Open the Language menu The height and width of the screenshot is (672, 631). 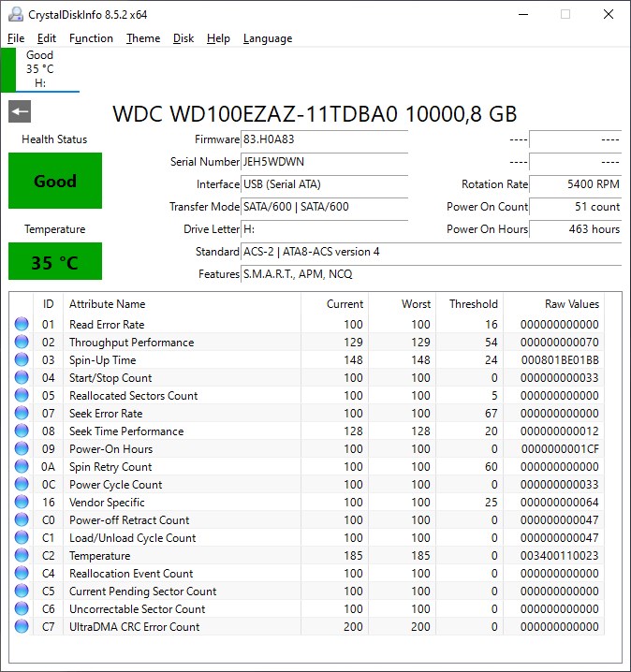pos(268,38)
